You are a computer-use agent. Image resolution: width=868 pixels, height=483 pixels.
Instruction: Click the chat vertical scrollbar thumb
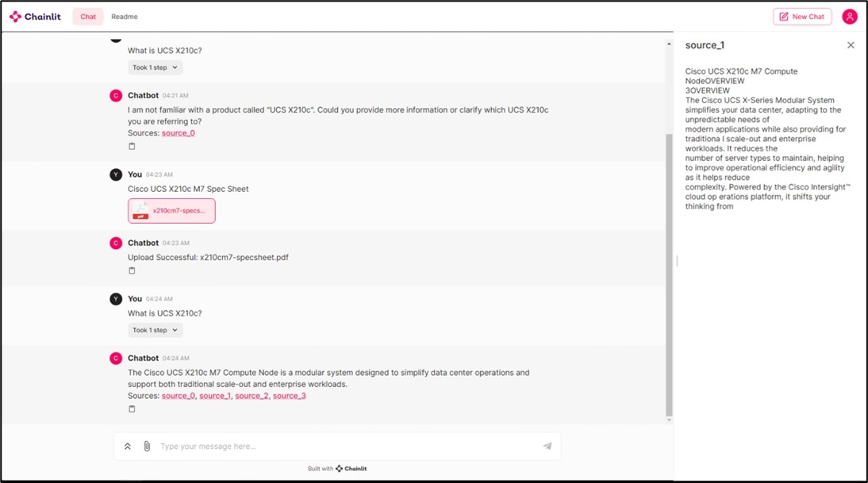click(x=669, y=274)
